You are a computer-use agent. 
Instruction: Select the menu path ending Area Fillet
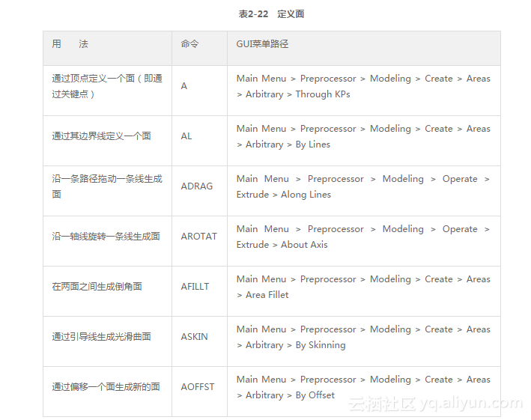click(363, 287)
